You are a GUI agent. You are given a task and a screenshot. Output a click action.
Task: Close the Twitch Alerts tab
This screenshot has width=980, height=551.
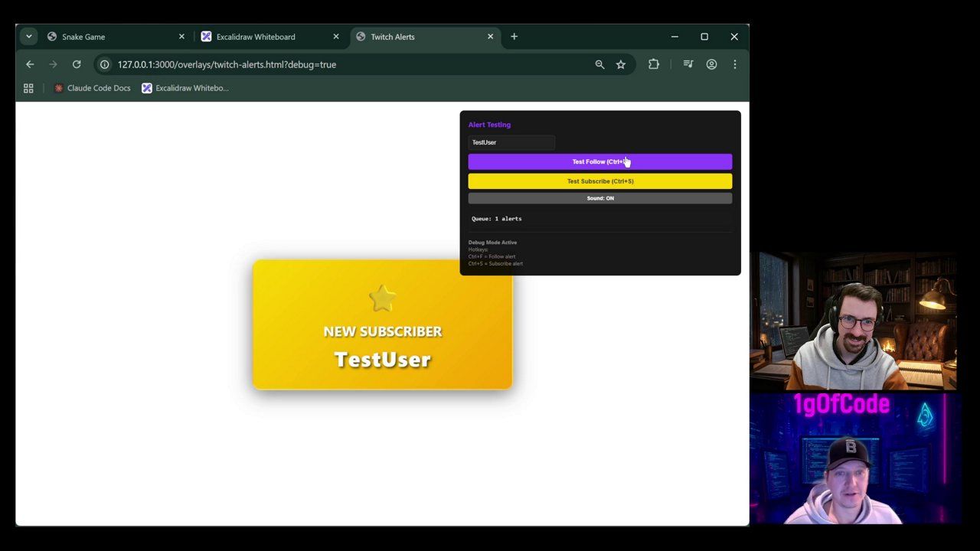pos(490,36)
